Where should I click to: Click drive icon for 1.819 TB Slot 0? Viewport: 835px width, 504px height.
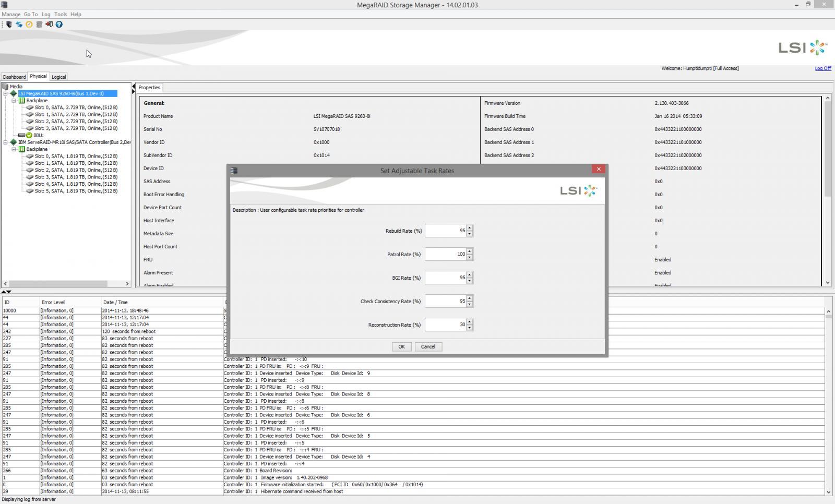pos(30,156)
